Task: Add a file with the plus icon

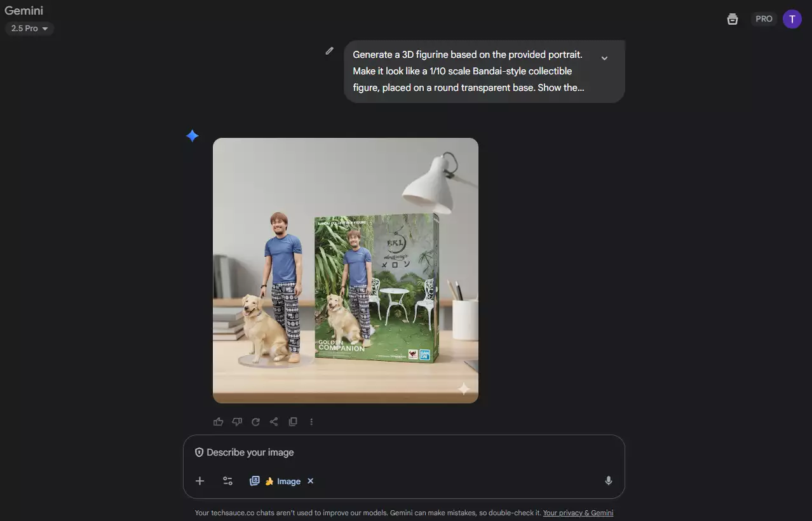Action: pyautogui.click(x=200, y=481)
